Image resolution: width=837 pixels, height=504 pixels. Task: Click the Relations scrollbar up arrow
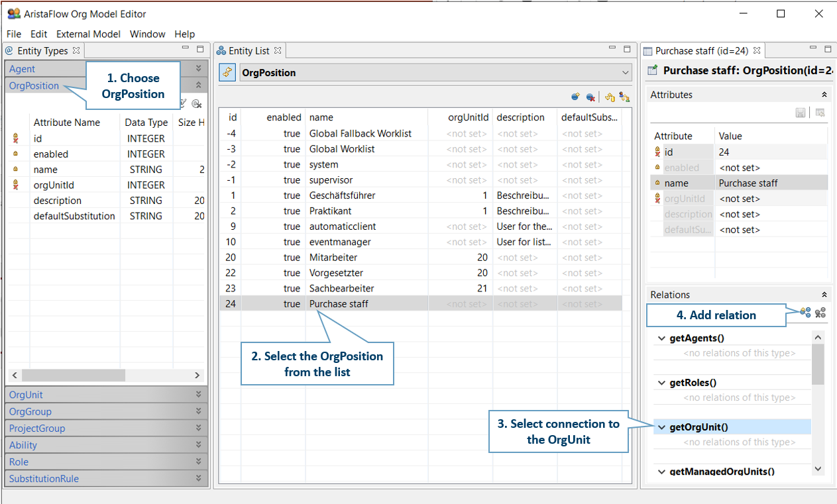tap(818, 337)
